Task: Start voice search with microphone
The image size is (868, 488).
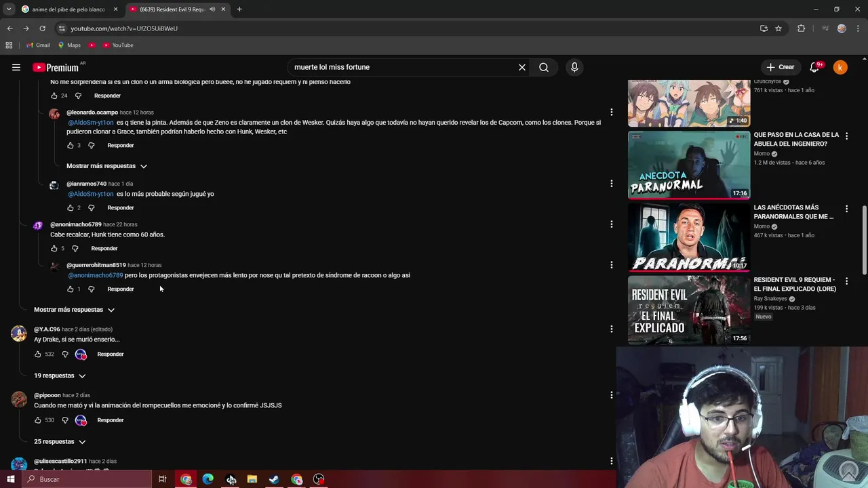Action: click(x=574, y=67)
